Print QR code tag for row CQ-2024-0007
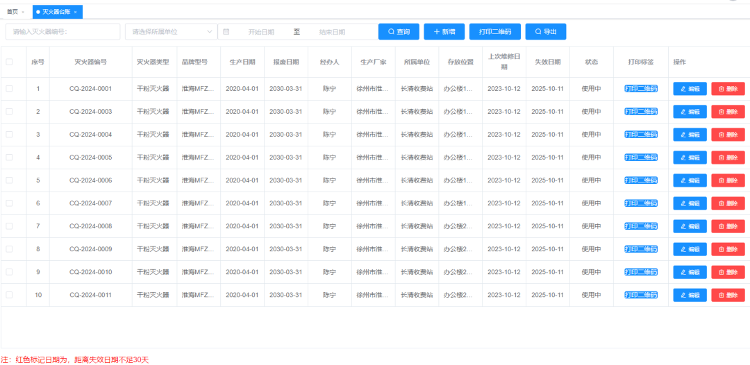The height and width of the screenshot is (365, 750). (641, 203)
